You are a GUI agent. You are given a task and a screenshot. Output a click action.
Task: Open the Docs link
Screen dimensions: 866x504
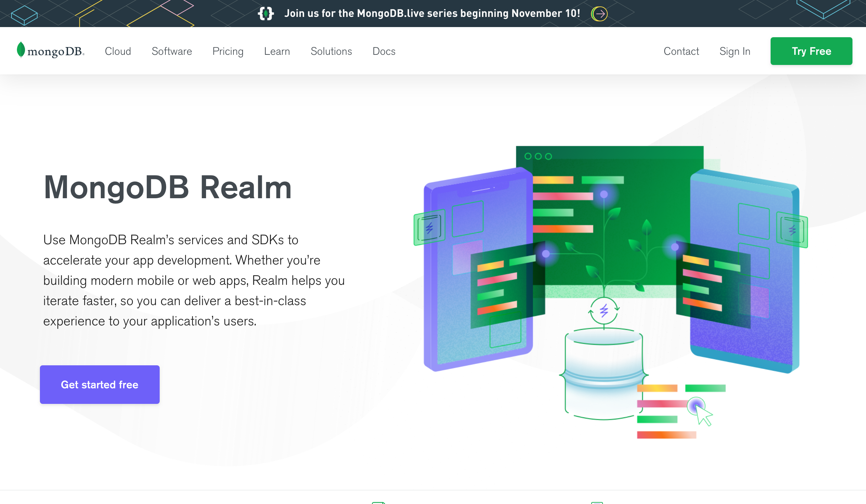tap(384, 51)
